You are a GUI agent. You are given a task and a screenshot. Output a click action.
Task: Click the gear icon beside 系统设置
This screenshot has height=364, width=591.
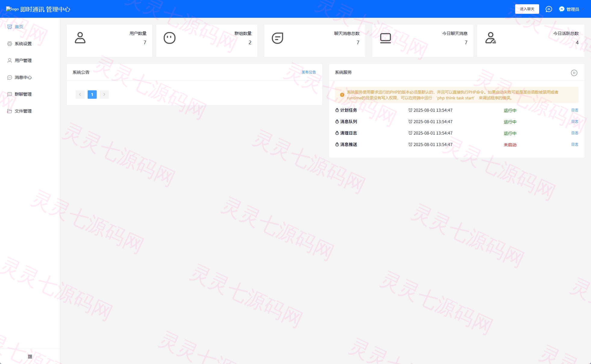pyautogui.click(x=10, y=44)
